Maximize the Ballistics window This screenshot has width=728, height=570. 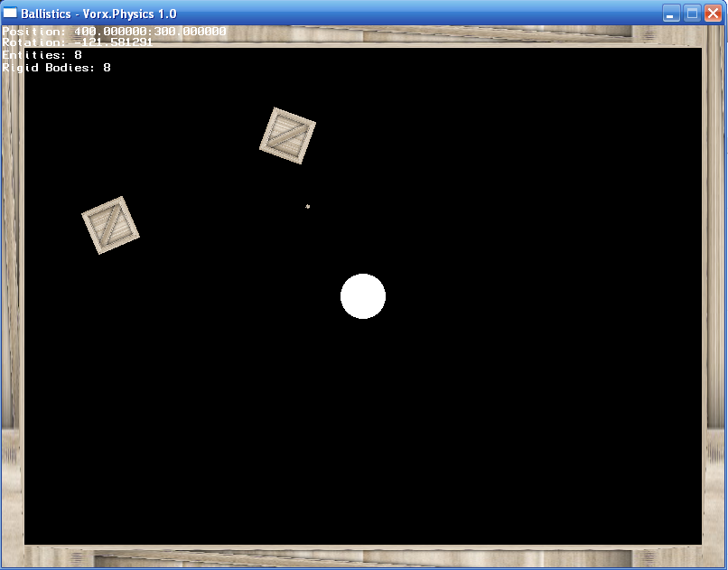pyautogui.click(x=692, y=14)
